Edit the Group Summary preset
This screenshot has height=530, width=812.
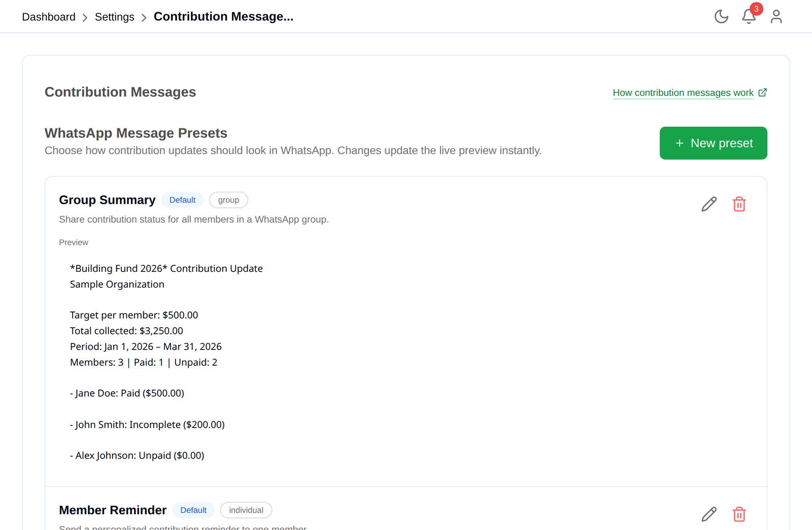pos(709,204)
